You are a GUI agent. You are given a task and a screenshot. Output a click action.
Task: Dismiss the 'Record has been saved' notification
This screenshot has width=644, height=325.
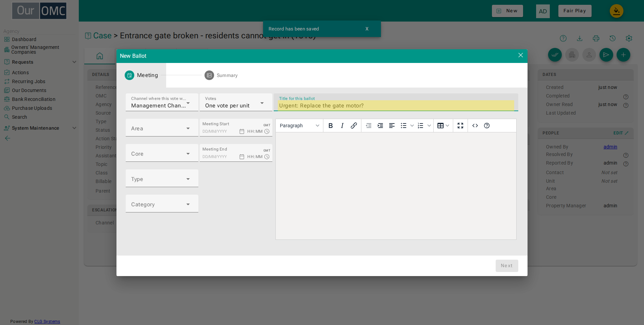(367, 29)
